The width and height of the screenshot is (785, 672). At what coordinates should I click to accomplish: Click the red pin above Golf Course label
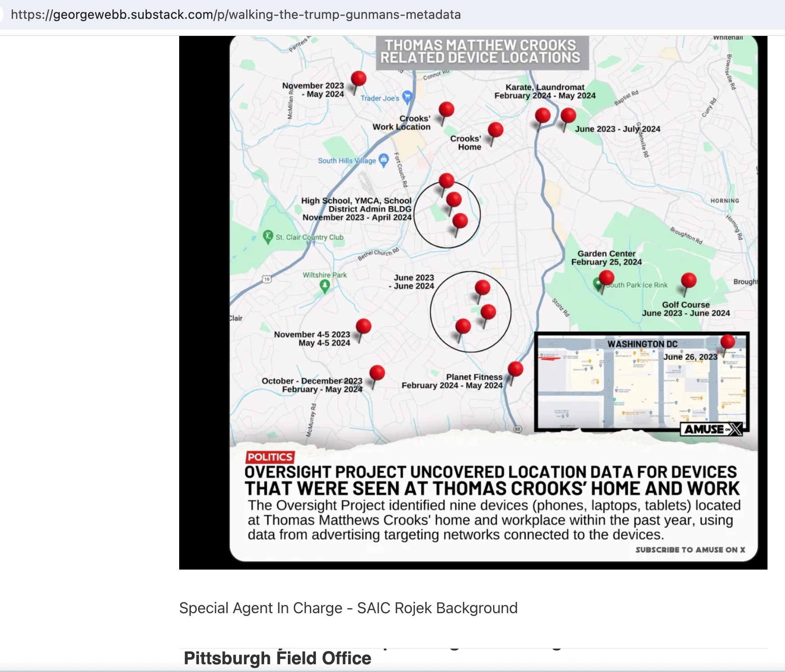688,282
